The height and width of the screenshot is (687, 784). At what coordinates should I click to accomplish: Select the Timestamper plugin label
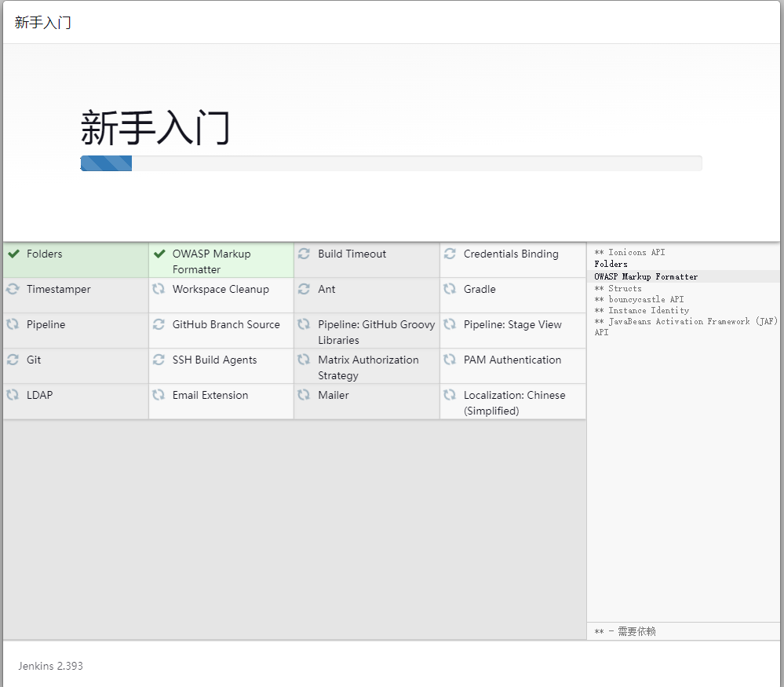(x=59, y=289)
